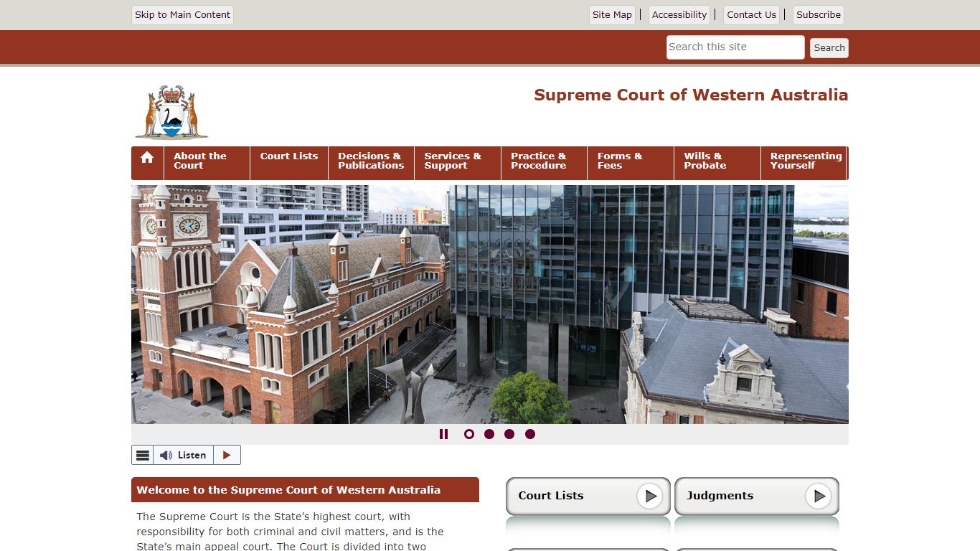Start the ReadSpeaker play arrow
Image resolution: width=980 pixels, height=551 pixels.
227,455
